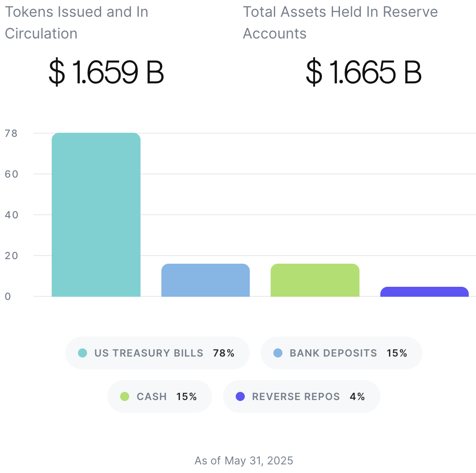Viewport: 476px width, 473px height.
Task: Toggle the US Treasury Bills legend pill
Action: (157, 353)
